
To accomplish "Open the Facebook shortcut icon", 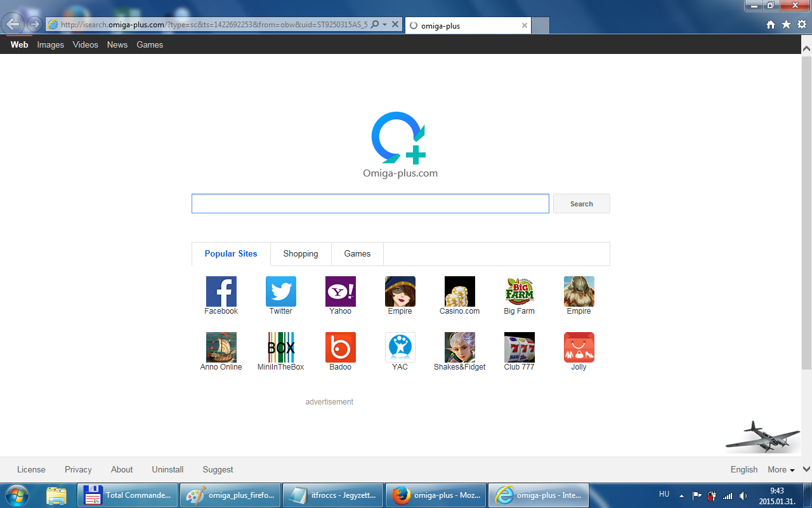I will (x=221, y=291).
